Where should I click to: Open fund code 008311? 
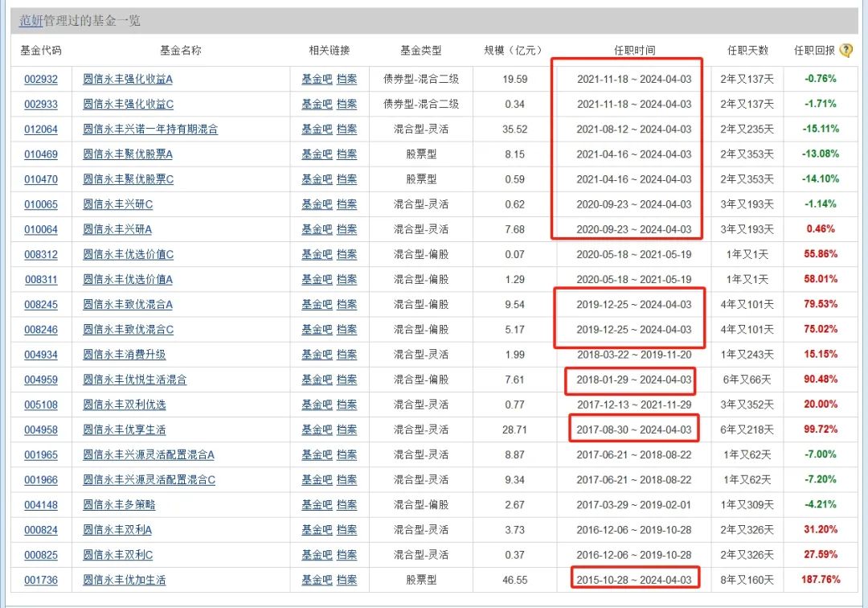click(41, 280)
